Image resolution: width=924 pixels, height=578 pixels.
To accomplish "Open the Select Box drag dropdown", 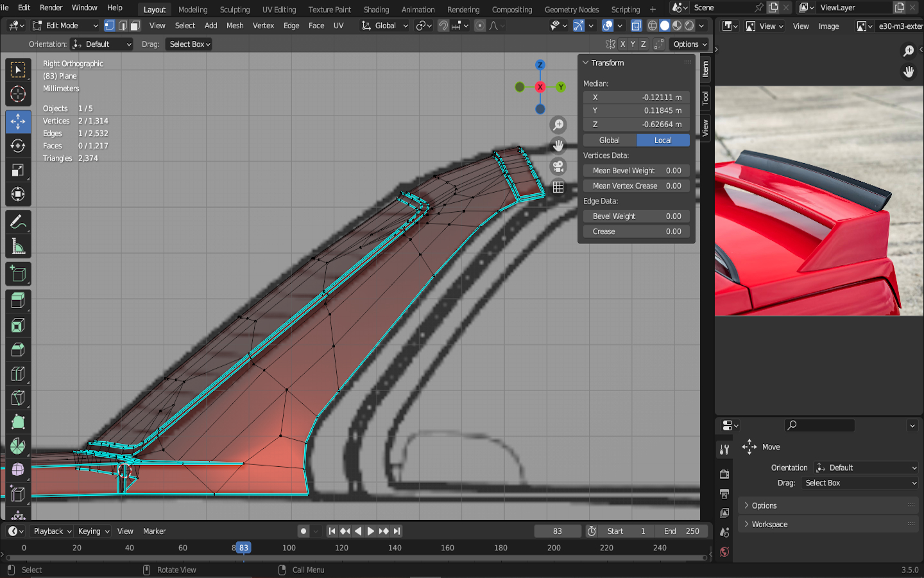I will [x=189, y=44].
